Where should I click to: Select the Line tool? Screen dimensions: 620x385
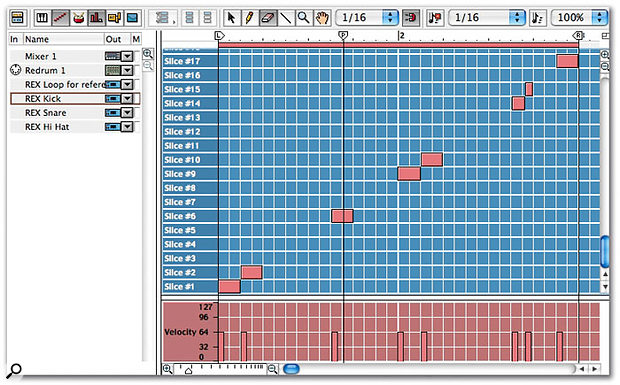(285, 18)
